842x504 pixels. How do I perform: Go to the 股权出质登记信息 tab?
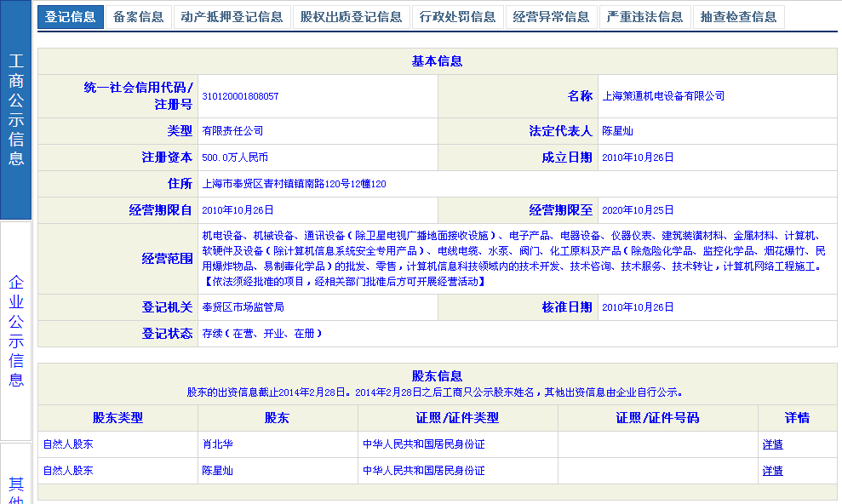(351, 17)
